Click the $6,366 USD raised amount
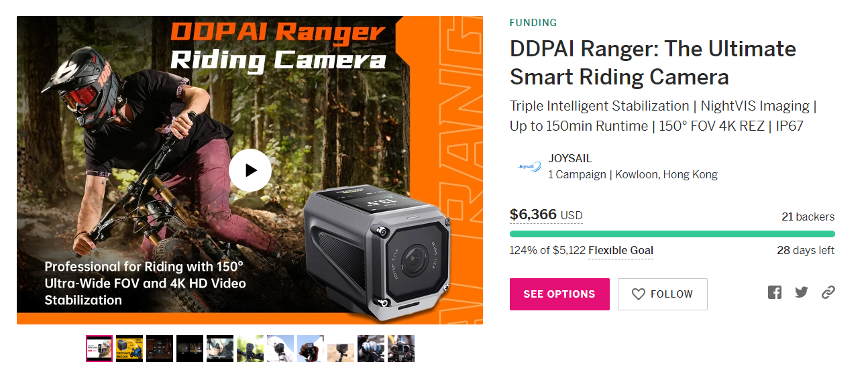Viewport: 868px width, 366px height. tap(546, 215)
